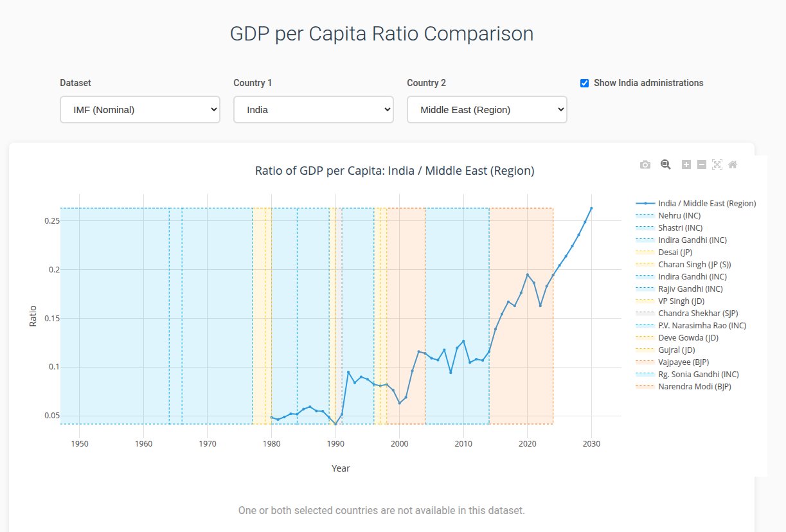The width and height of the screenshot is (786, 532).
Task: Toggle India / Middle East (Region) line trace
Action: pyautogui.click(x=707, y=203)
